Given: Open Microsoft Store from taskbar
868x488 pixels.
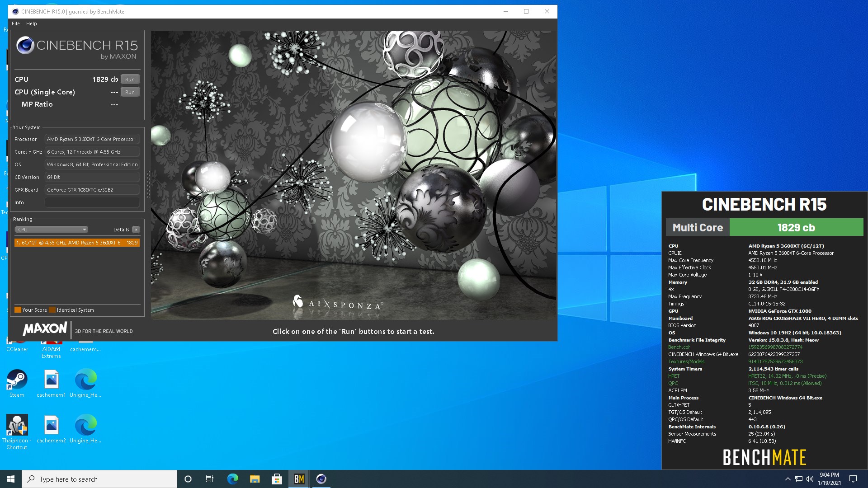Looking at the screenshot, I should 277,479.
